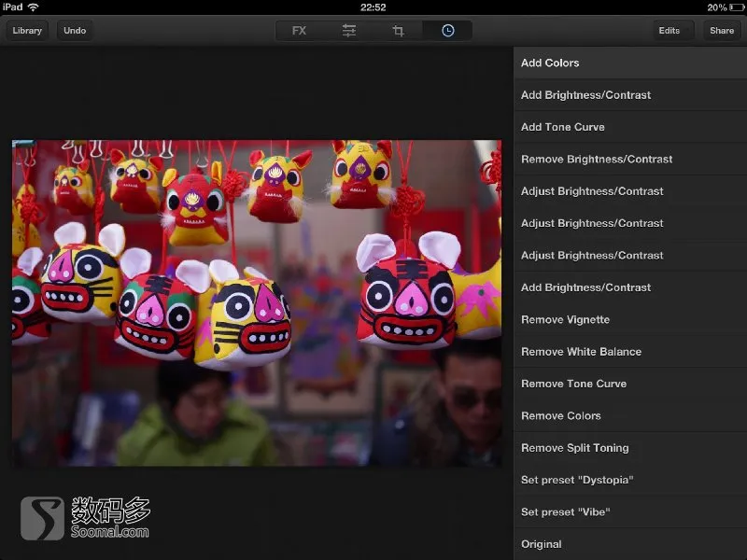Select the crop tool icon

[x=399, y=31]
